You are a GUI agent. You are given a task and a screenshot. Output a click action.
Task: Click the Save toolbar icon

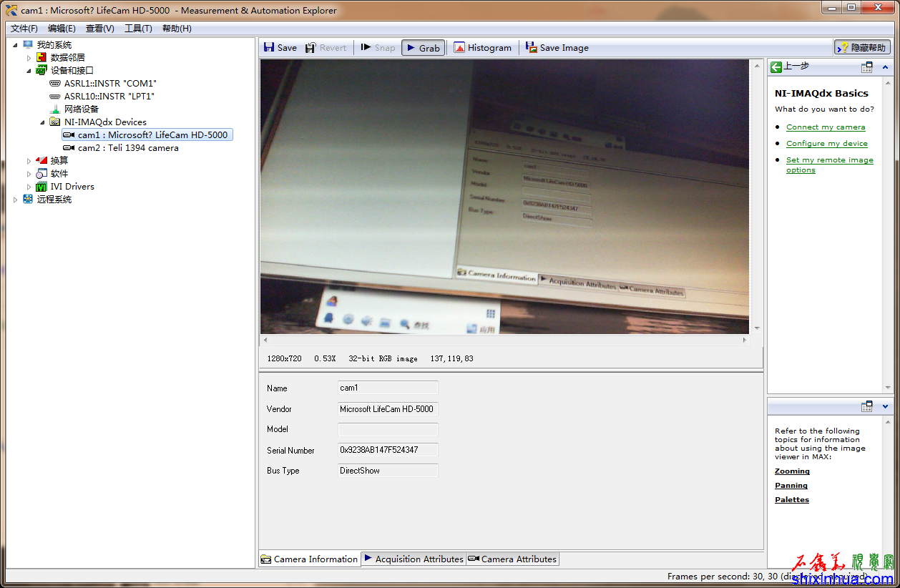click(x=270, y=48)
